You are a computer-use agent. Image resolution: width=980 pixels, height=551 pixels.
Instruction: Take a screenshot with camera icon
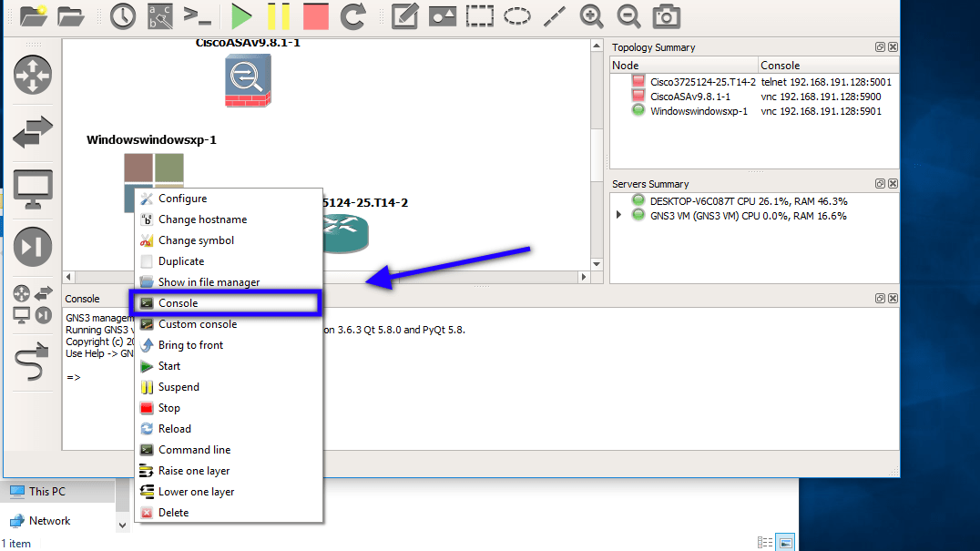667,16
